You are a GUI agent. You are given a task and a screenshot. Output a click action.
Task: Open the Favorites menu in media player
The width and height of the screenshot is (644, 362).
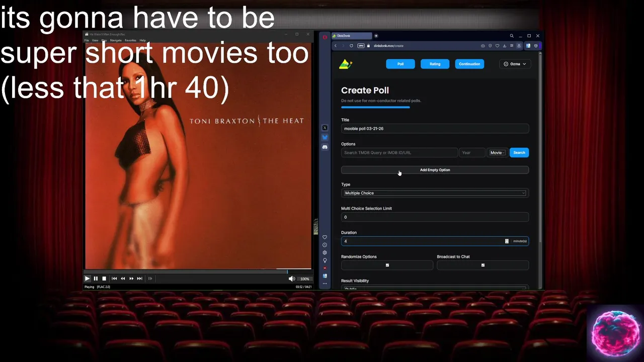coord(130,40)
